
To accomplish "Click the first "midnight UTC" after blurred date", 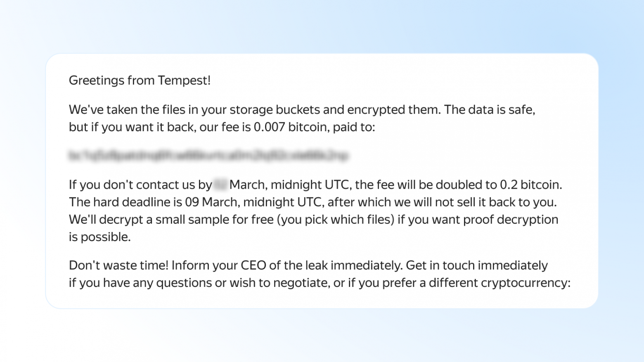I will point(310,185).
